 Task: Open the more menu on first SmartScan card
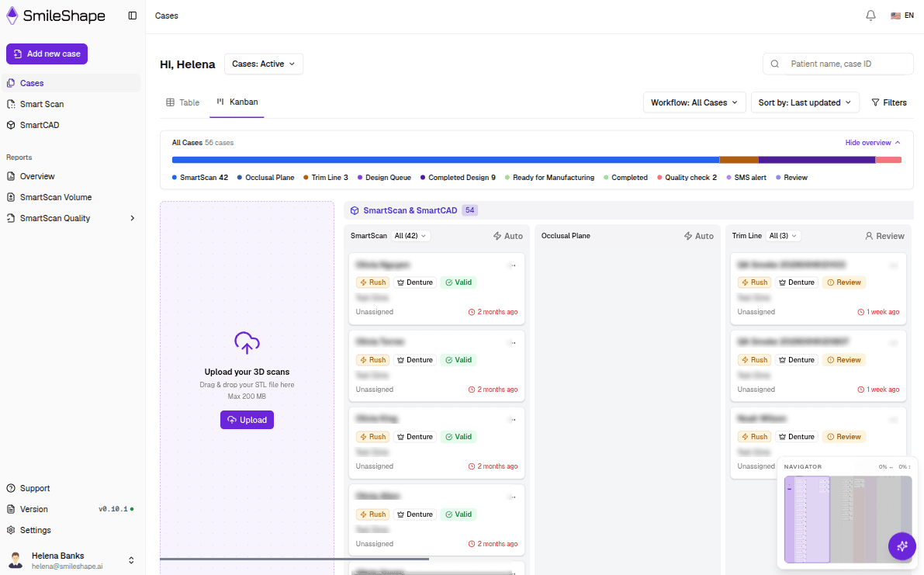[513, 265]
